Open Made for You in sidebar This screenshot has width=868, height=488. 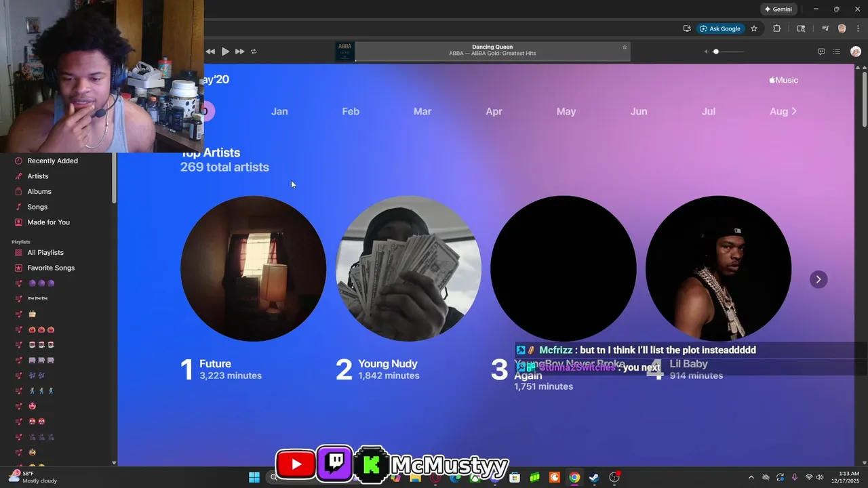point(48,222)
